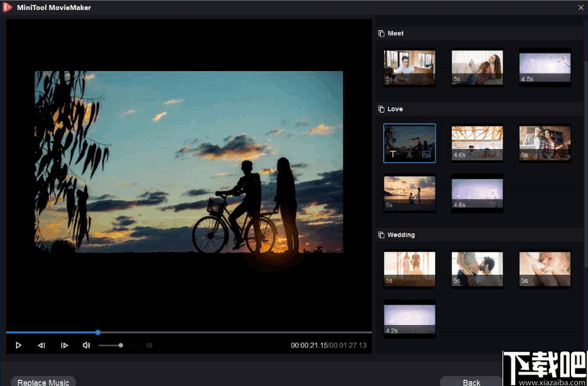Screen dimensions: 588x386
Task: Click the template icon beside Love heading
Action: [x=381, y=108]
